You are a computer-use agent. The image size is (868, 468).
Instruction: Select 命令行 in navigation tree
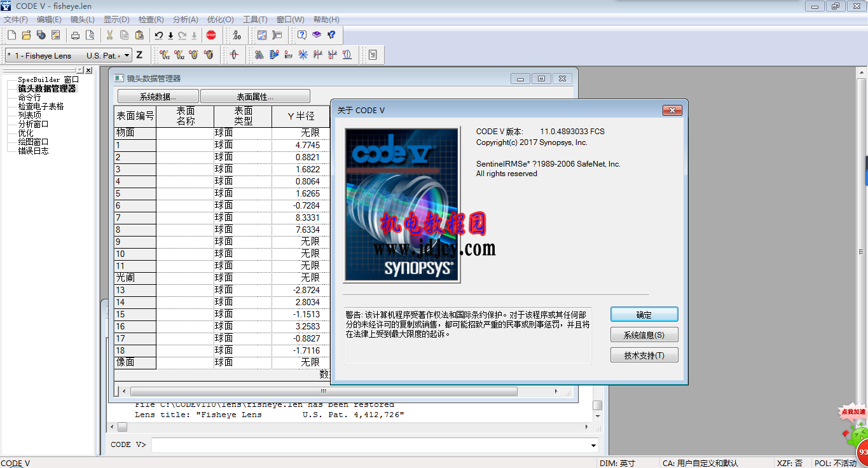point(29,97)
